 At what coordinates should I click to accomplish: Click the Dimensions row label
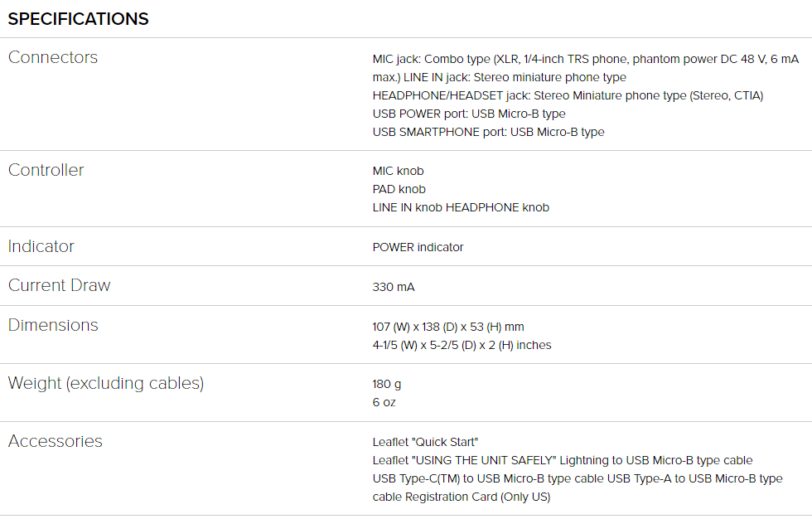point(53,325)
